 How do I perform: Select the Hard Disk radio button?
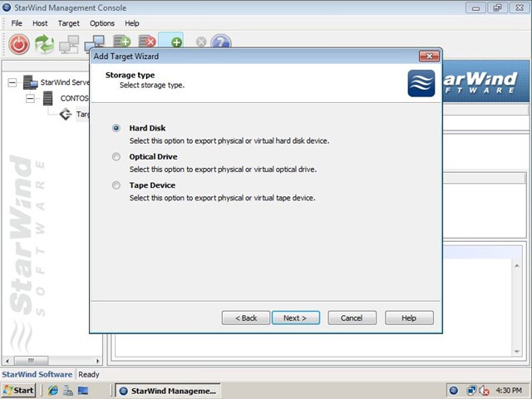click(x=116, y=128)
